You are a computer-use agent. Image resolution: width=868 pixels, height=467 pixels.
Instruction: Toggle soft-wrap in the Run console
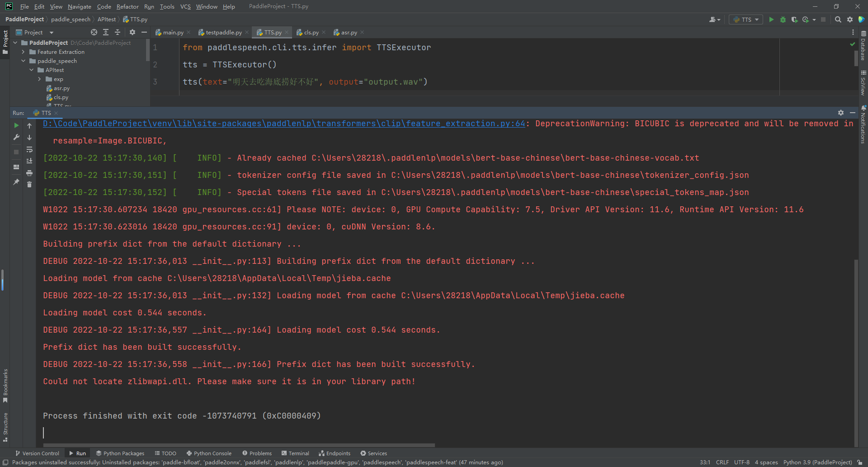tap(29, 149)
